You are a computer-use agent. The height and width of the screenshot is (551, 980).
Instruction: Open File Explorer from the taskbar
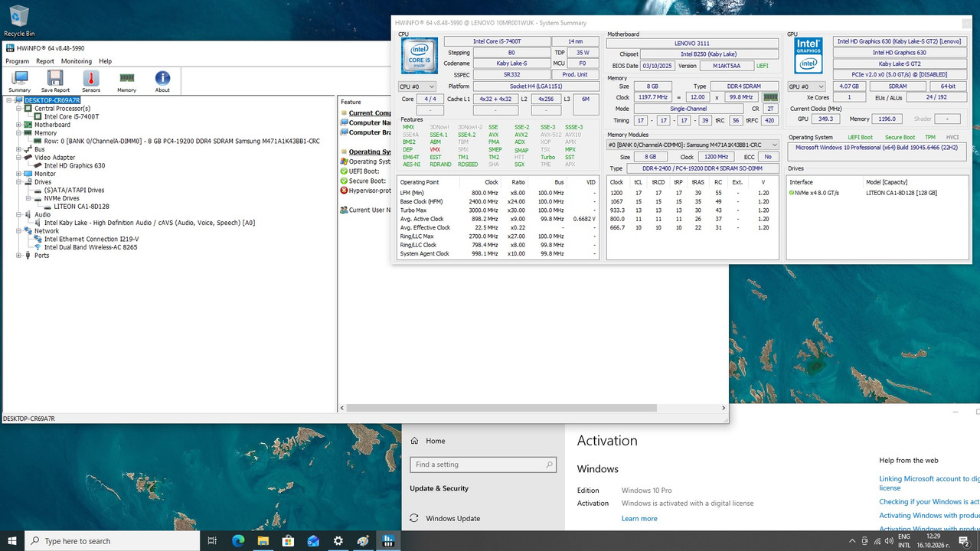coord(263,541)
